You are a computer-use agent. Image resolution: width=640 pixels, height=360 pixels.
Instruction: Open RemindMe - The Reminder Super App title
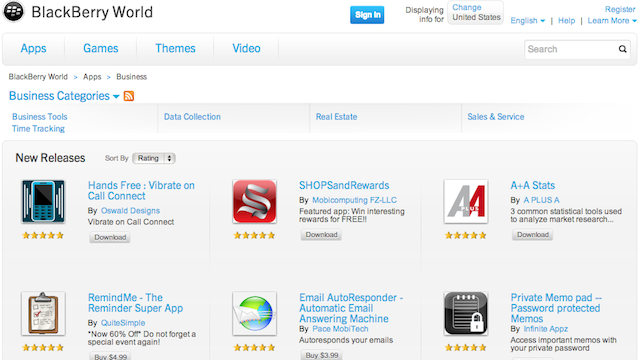coord(136,303)
